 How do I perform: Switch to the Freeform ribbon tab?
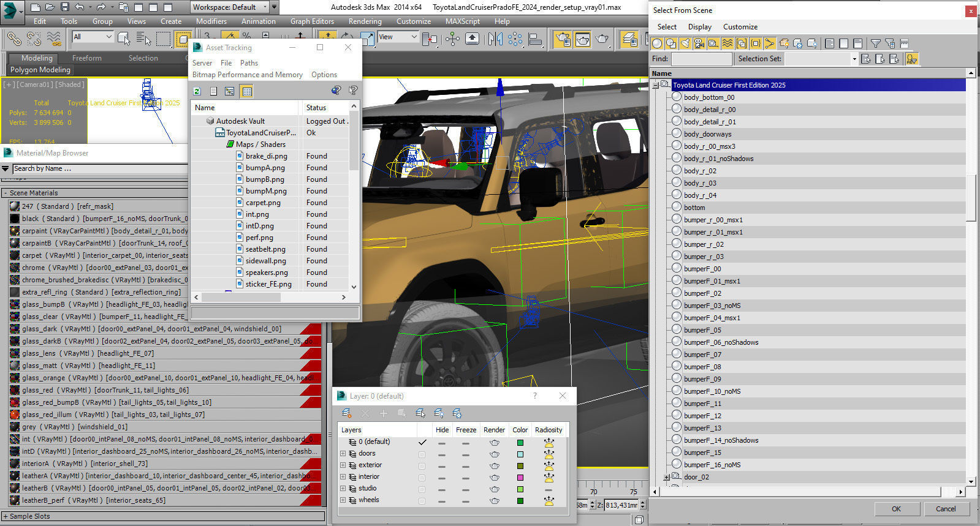(x=87, y=58)
